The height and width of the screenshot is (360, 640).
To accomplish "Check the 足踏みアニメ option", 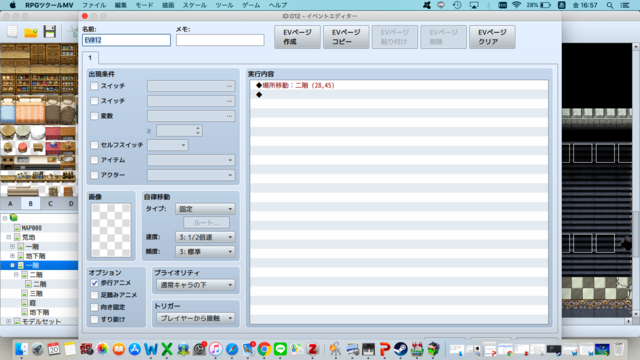I will (94, 295).
